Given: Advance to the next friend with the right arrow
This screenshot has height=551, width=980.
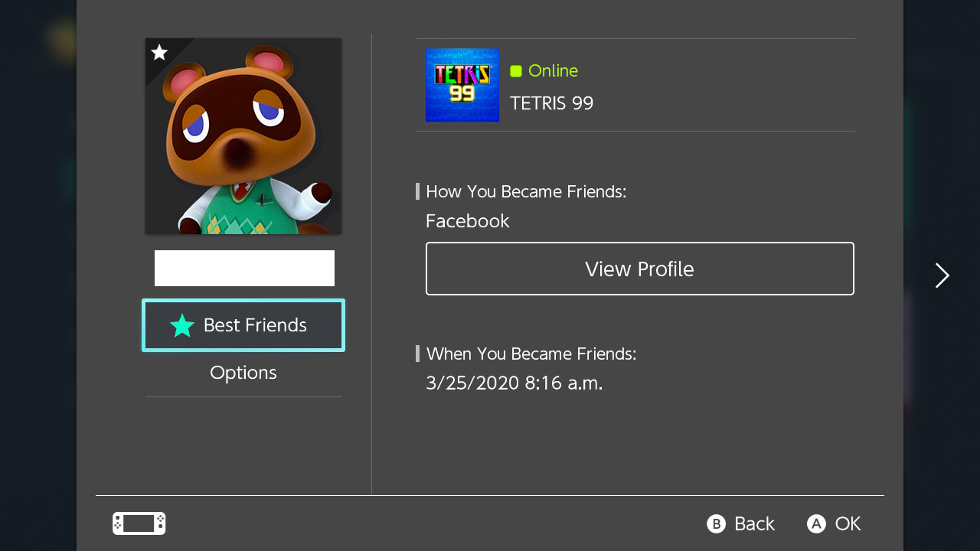Looking at the screenshot, I should click(x=942, y=275).
